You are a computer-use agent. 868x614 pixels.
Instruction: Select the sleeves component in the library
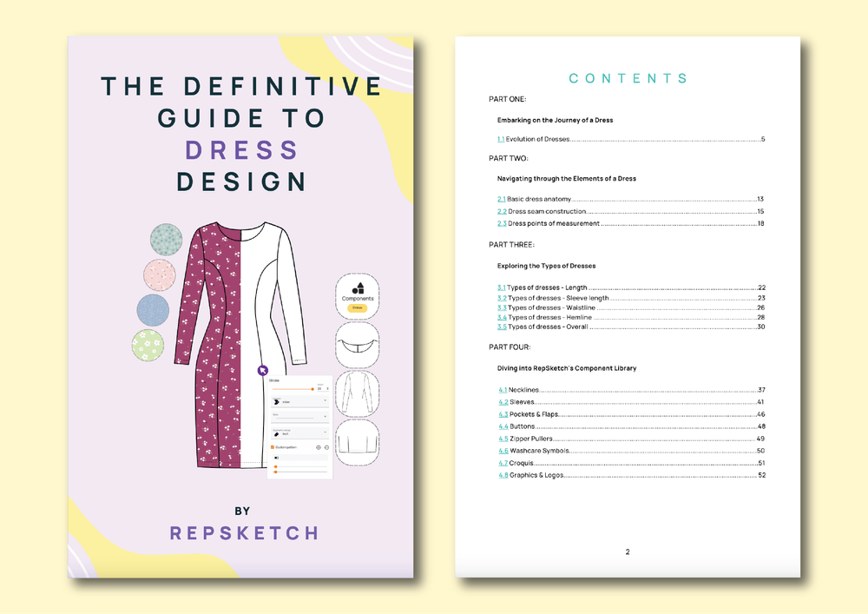tap(358, 393)
